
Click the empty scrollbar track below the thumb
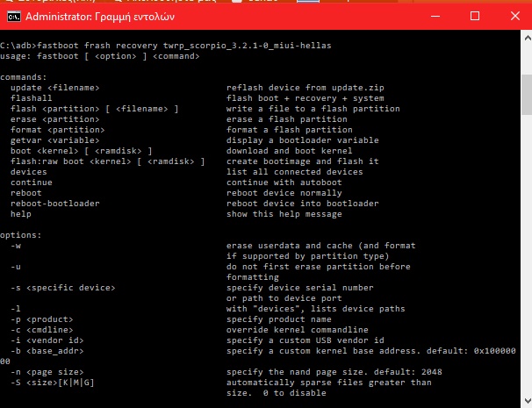[x=525, y=263]
